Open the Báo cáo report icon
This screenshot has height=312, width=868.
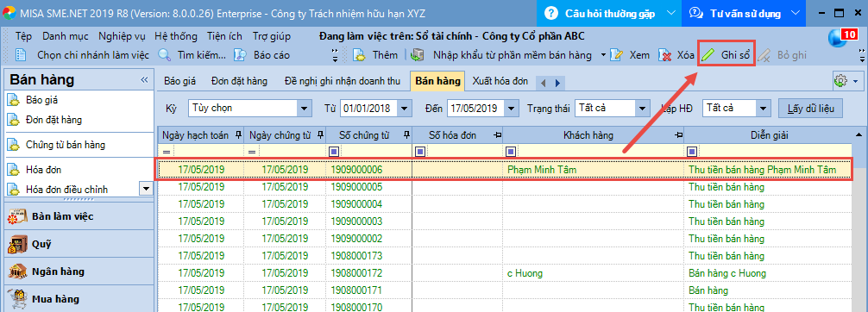coord(240,55)
